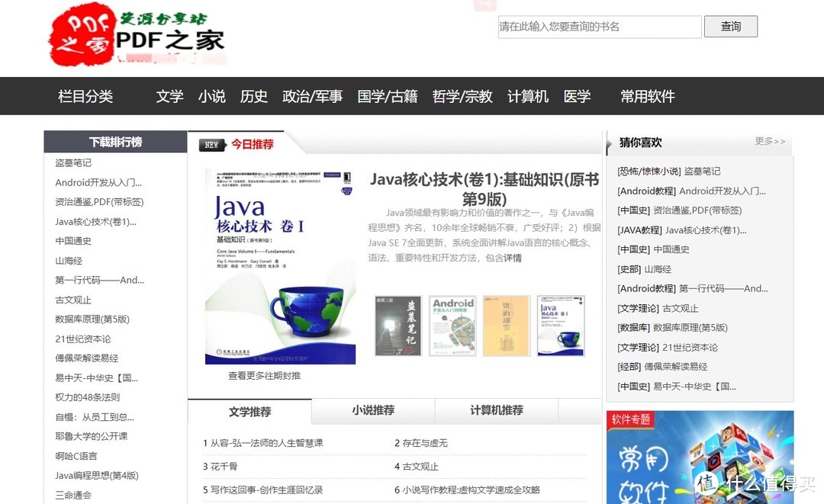Open the 国学/古籍 navigation item
This screenshot has width=824, height=504.
point(388,96)
